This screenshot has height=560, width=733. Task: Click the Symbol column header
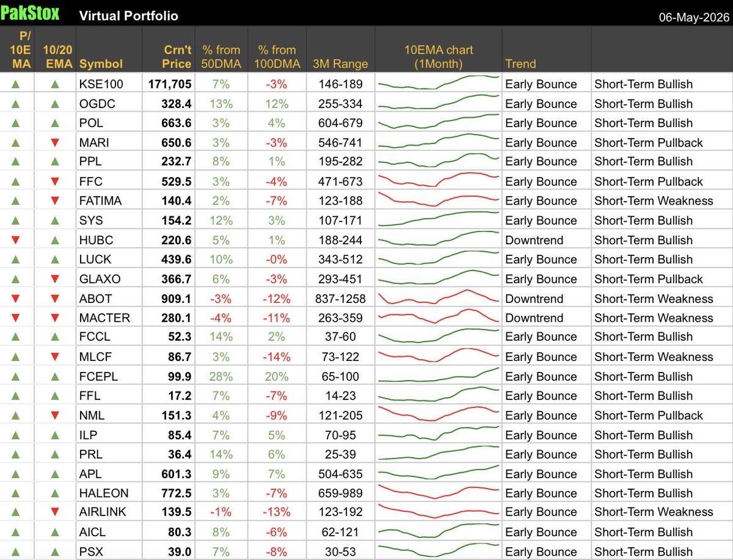pyautogui.click(x=101, y=64)
